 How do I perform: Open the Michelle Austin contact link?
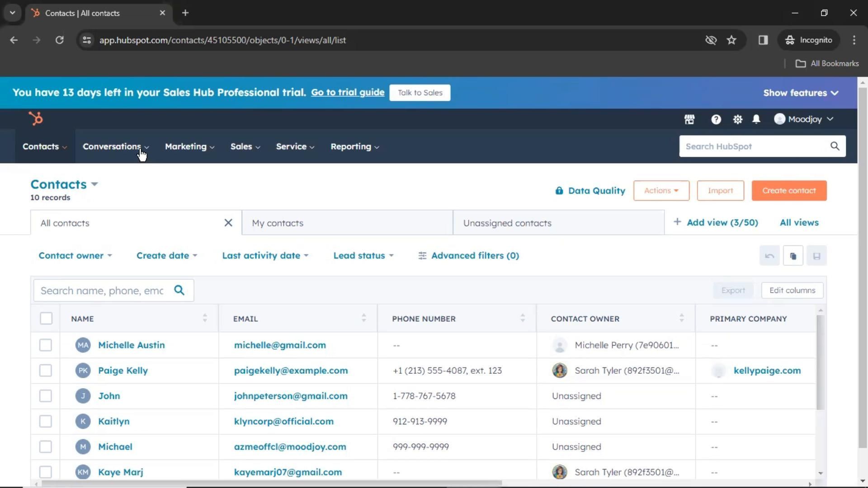pyautogui.click(x=131, y=345)
